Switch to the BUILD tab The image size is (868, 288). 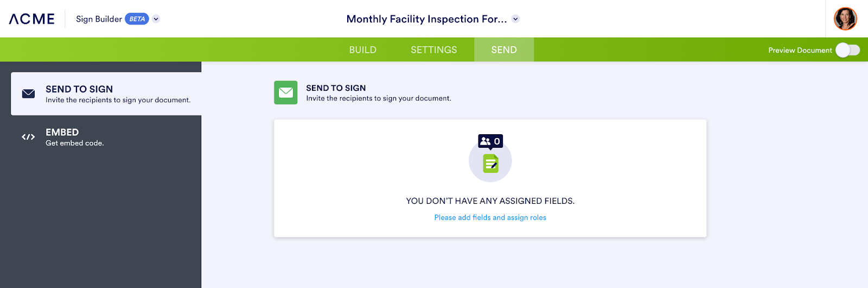(x=362, y=50)
